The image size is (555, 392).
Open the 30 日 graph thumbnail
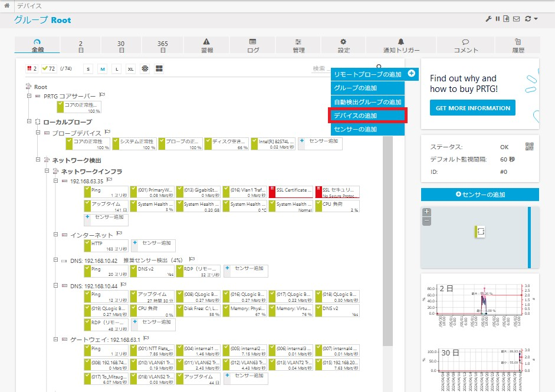[x=480, y=370]
